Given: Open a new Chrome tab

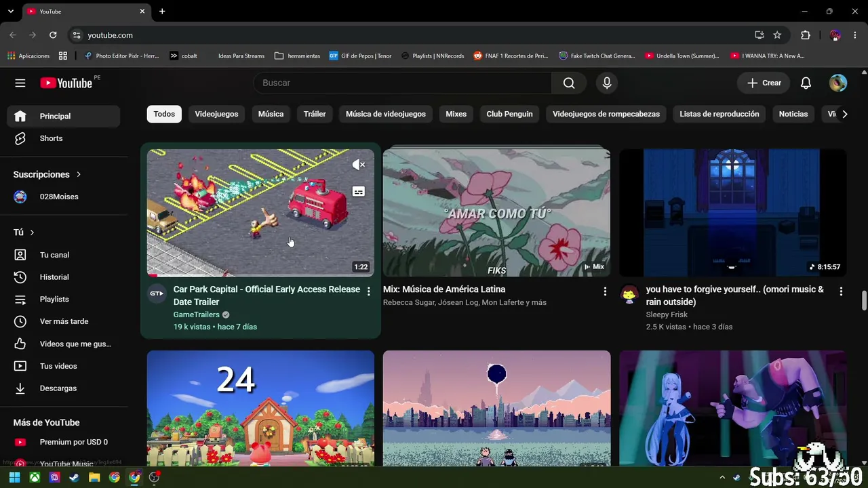Looking at the screenshot, I should coord(162,12).
